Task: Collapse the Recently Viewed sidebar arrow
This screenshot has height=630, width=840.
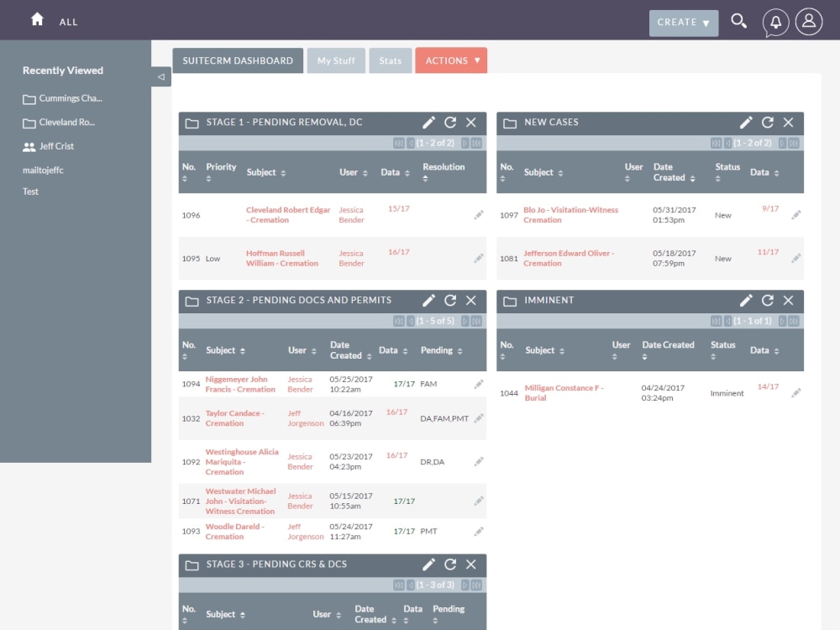Action: [161, 76]
